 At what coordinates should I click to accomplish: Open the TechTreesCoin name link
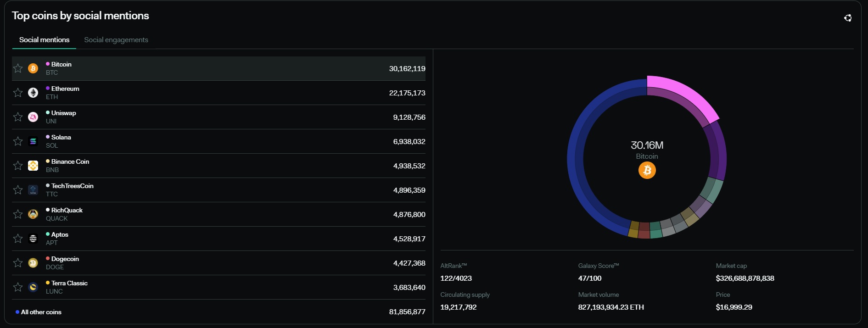point(73,186)
